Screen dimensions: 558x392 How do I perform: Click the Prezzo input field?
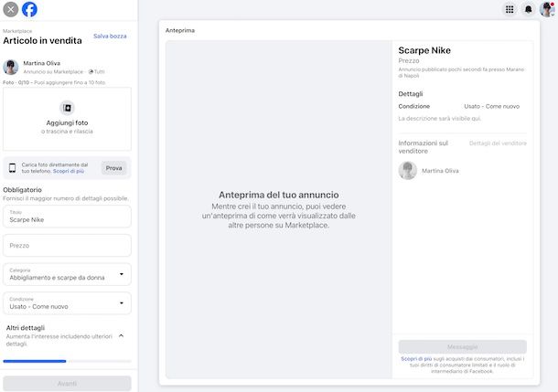click(x=67, y=245)
